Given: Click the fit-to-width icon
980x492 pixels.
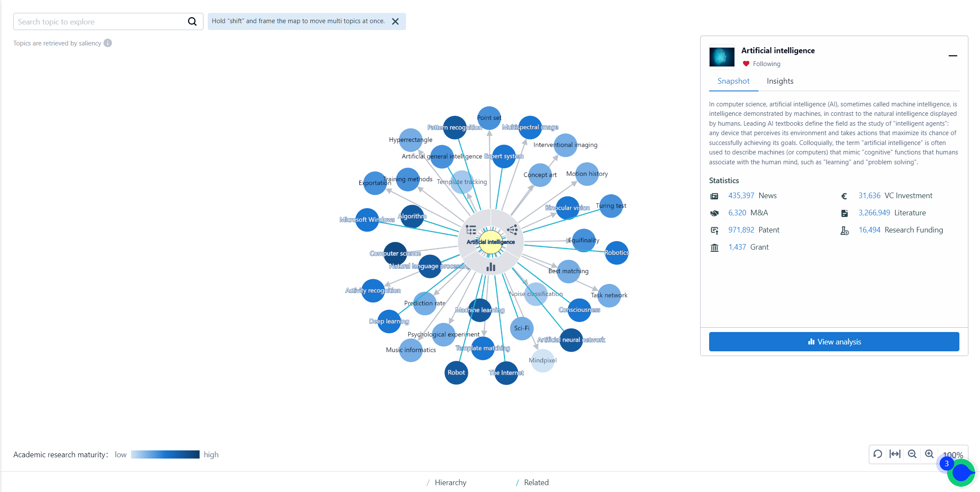Looking at the screenshot, I should [895, 454].
